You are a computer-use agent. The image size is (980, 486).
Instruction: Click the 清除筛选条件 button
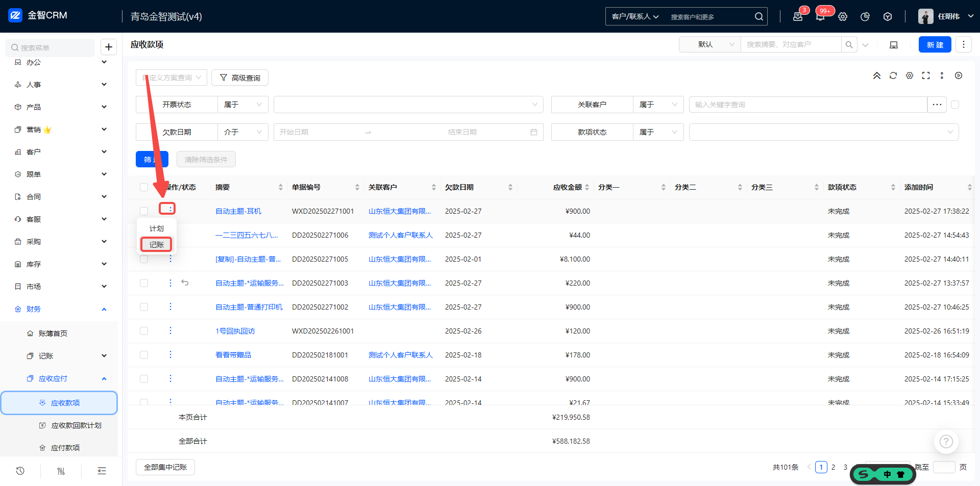pyautogui.click(x=206, y=159)
